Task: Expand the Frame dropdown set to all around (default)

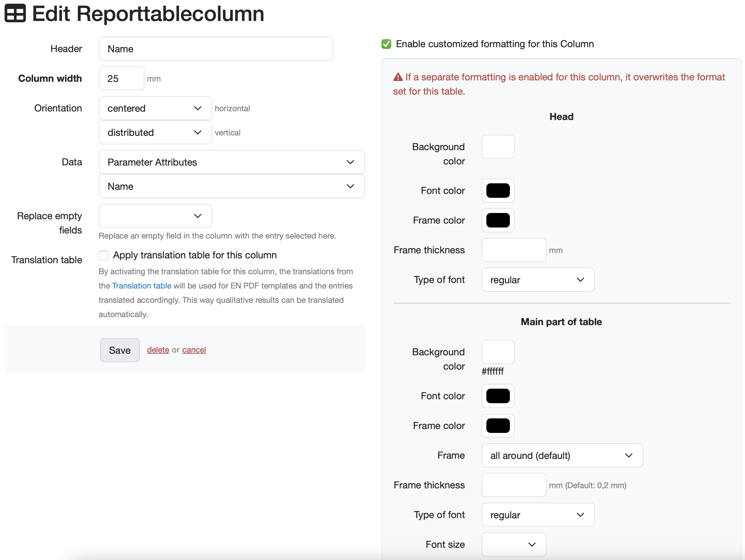Action: coord(562,455)
